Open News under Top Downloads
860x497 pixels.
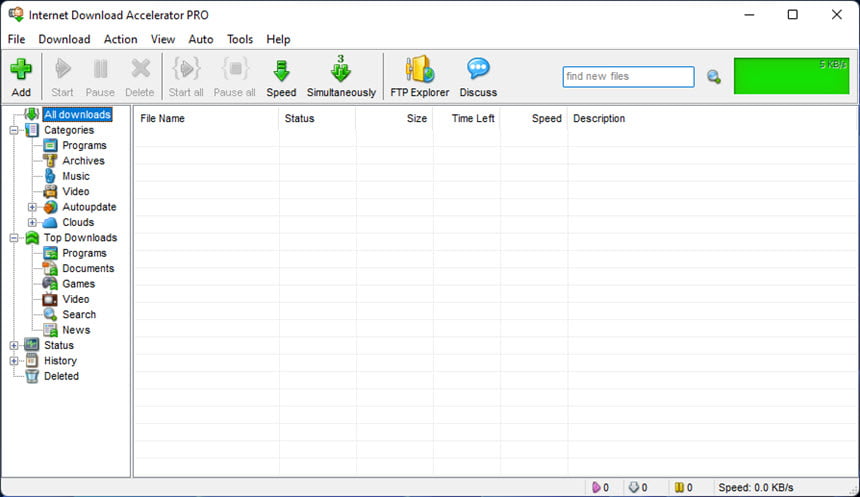tap(76, 330)
